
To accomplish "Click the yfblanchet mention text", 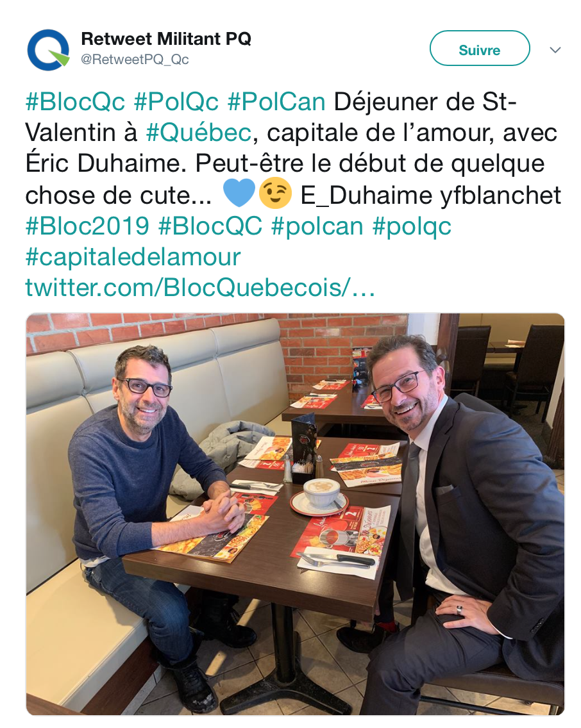I will [x=501, y=195].
